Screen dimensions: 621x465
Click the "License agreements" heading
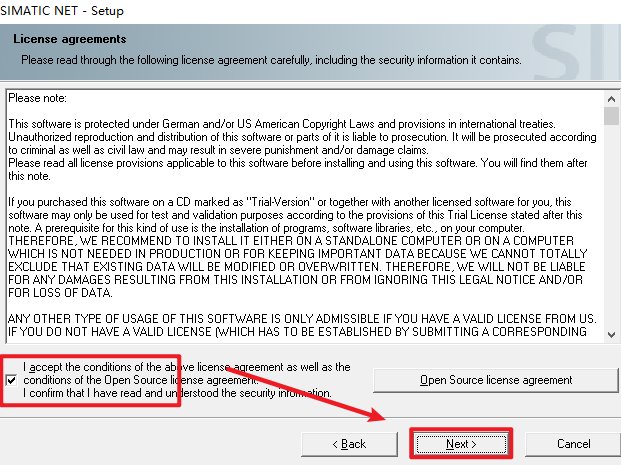(x=70, y=39)
